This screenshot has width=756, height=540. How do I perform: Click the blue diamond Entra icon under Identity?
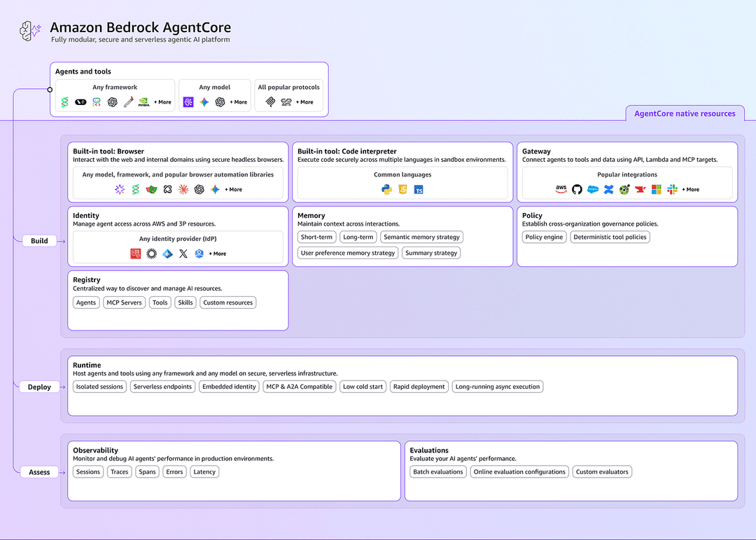click(x=167, y=254)
